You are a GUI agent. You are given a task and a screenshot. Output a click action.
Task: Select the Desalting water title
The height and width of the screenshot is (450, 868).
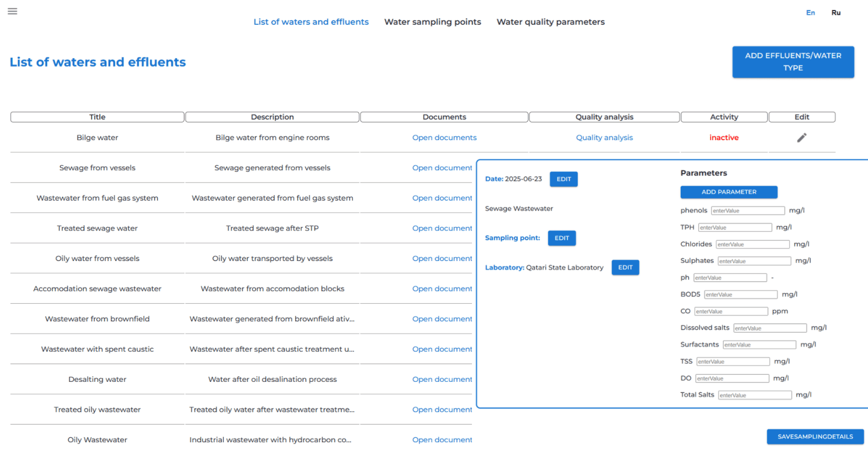tap(97, 379)
